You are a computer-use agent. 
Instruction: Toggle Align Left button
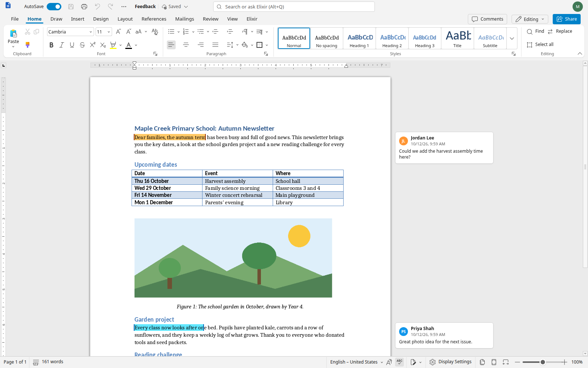171,45
